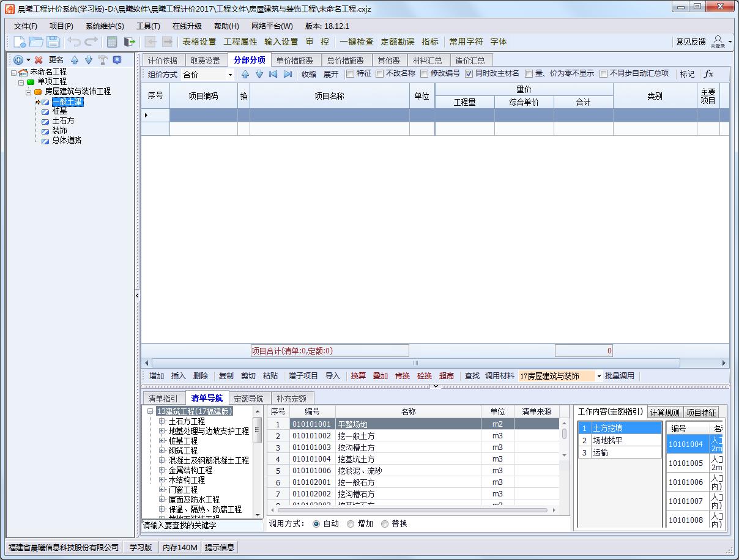
Task: Switch to the 材料汇总 tab
Action: tap(428, 61)
